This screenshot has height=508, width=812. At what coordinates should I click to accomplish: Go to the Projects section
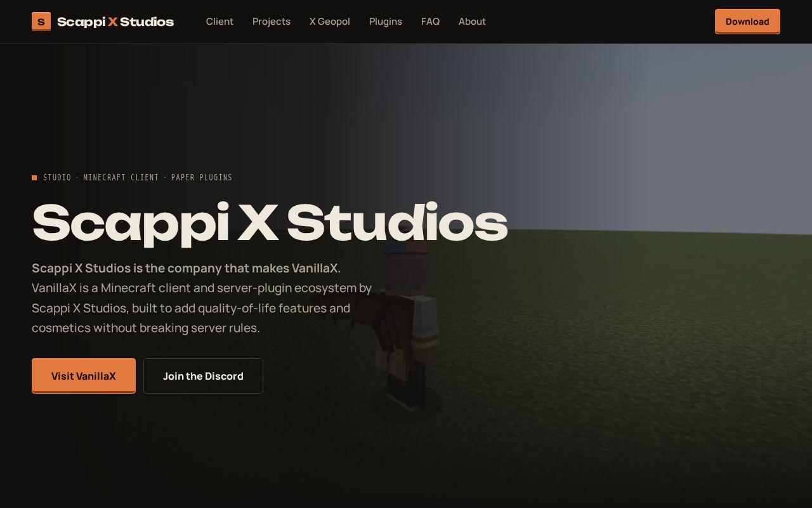(272, 22)
